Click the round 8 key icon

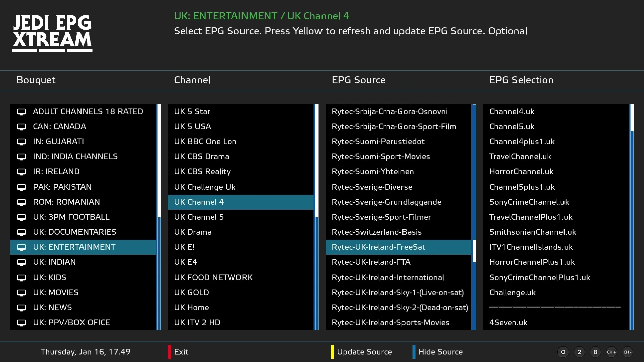point(595,352)
